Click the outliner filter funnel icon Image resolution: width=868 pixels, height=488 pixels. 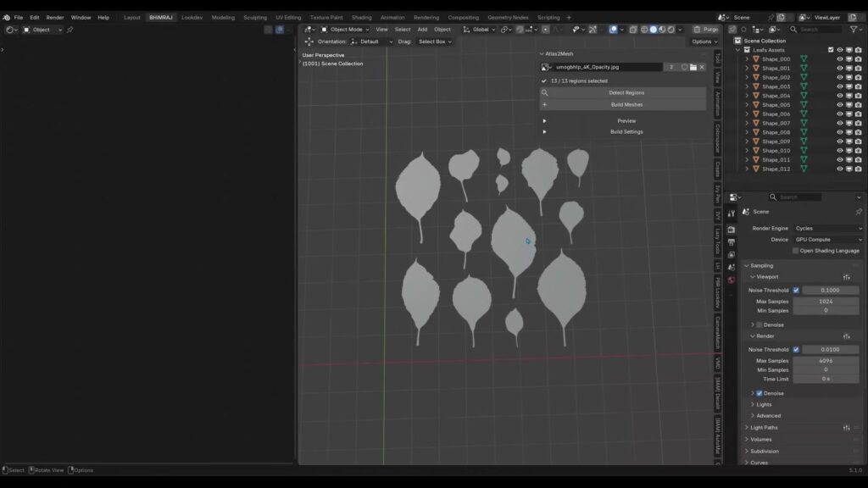tap(854, 30)
